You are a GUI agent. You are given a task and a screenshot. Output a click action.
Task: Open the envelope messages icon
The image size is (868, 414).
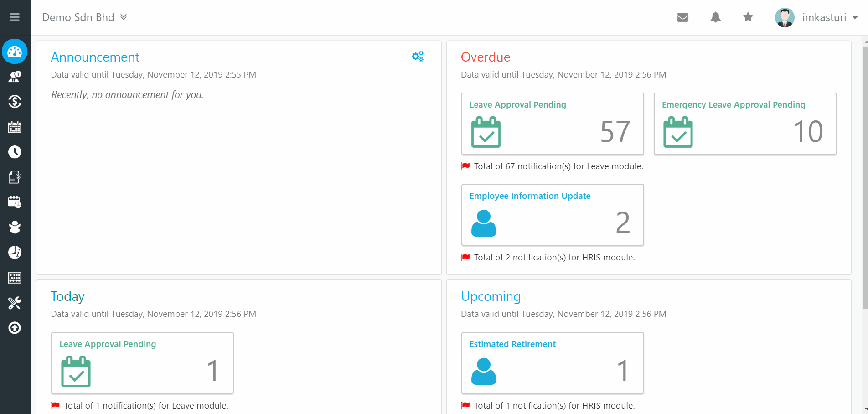pyautogui.click(x=682, y=17)
